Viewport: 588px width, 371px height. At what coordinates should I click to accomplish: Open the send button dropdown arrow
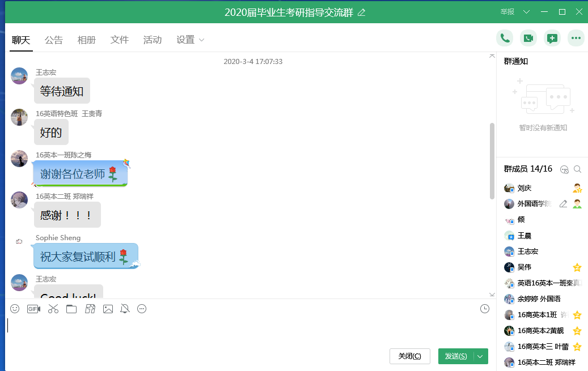click(480, 356)
